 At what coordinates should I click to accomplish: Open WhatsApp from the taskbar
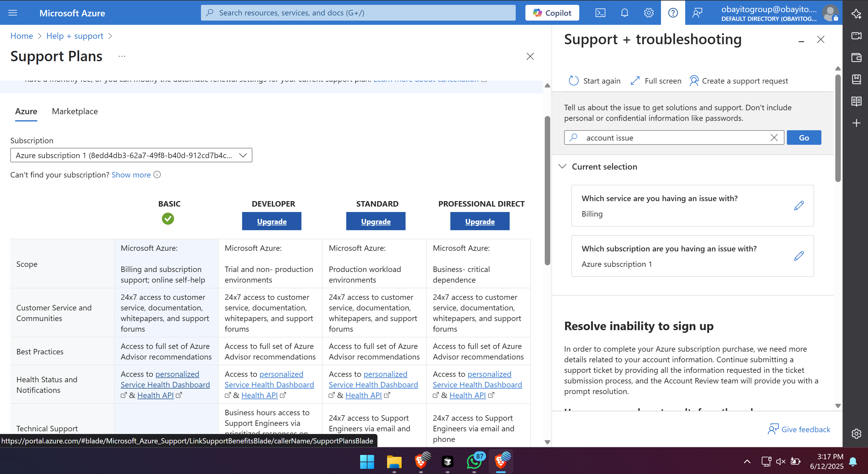[x=474, y=462]
